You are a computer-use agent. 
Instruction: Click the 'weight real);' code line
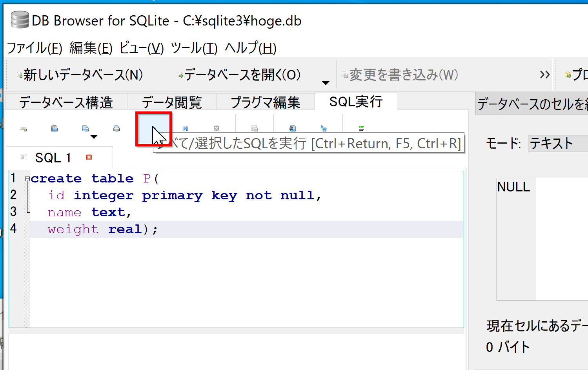tap(102, 229)
